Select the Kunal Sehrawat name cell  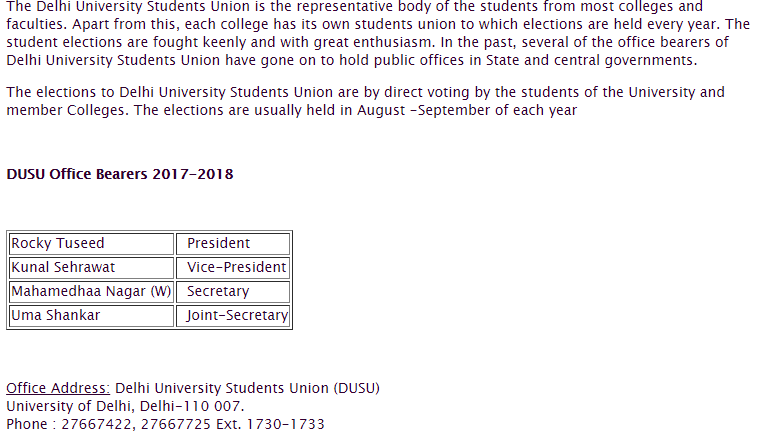91,268
